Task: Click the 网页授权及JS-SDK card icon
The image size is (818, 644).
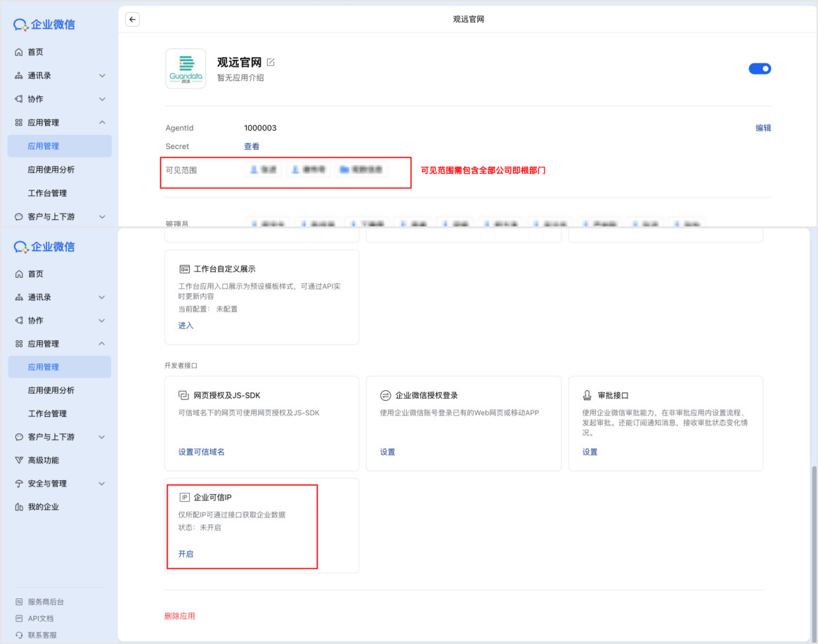Action: 184,395
